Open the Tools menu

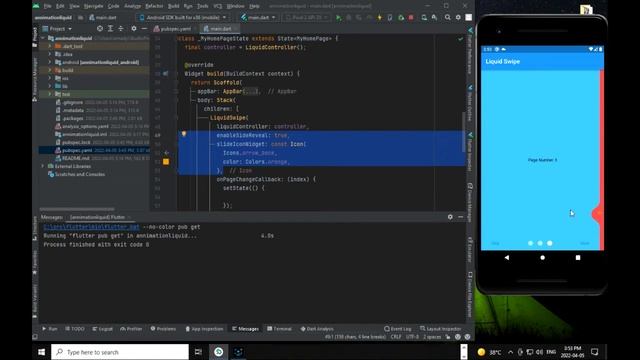pos(202,6)
